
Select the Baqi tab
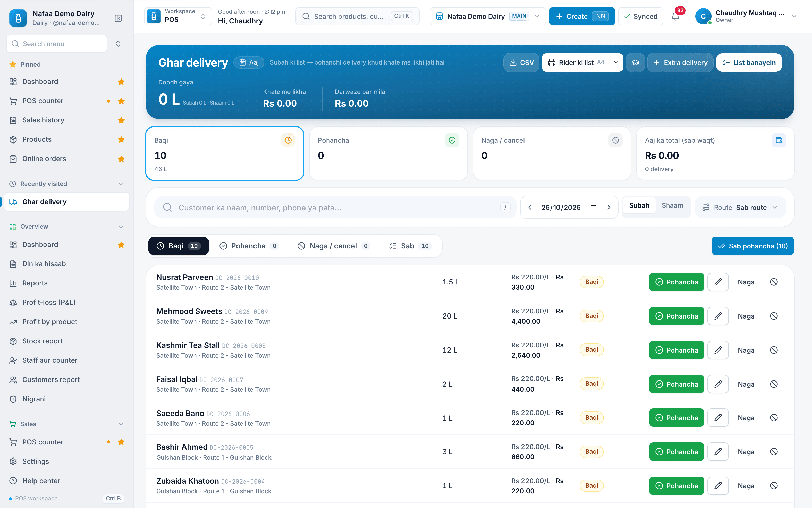178,246
